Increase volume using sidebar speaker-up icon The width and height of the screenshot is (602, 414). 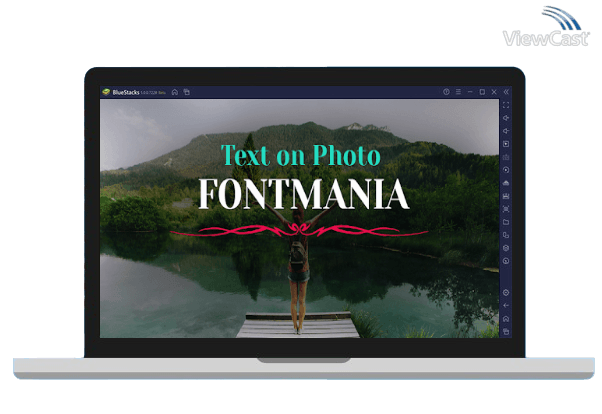[x=506, y=118]
